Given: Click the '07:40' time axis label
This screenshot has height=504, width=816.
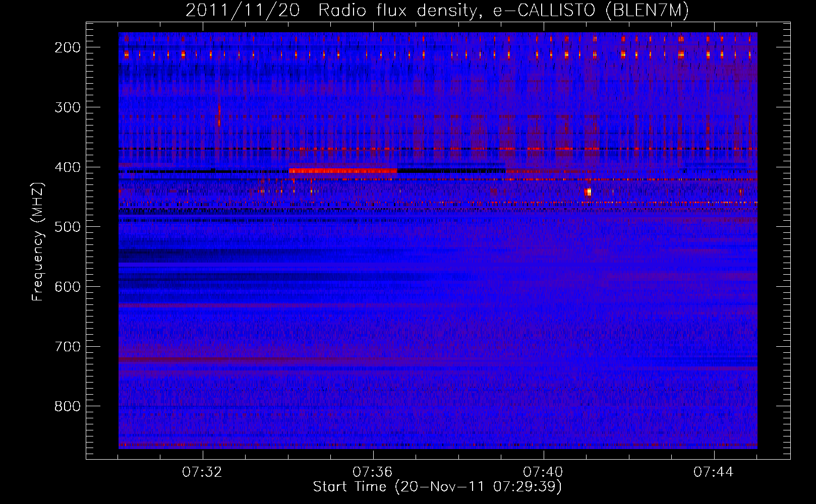Looking at the screenshot, I should point(543,472).
